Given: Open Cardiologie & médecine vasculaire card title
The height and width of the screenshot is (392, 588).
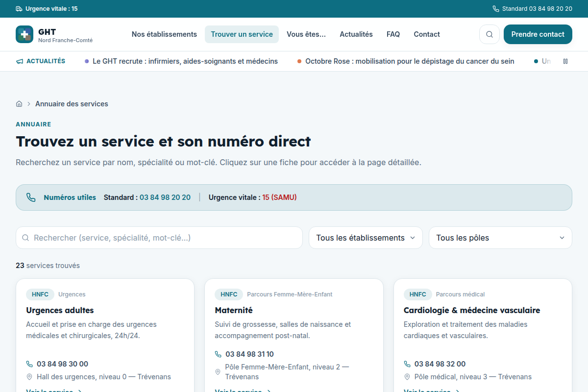Looking at the screenshot, I should pyautogui.click(x=472, y=310).
